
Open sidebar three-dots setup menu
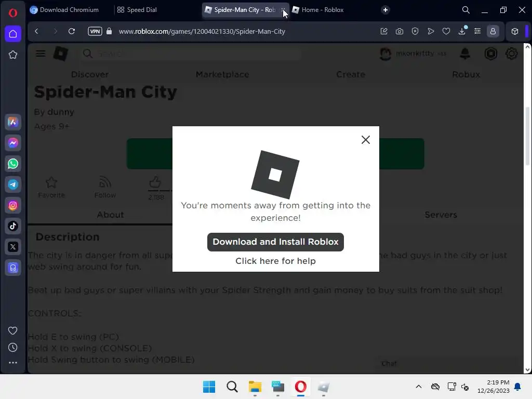[x=13, y=363]
